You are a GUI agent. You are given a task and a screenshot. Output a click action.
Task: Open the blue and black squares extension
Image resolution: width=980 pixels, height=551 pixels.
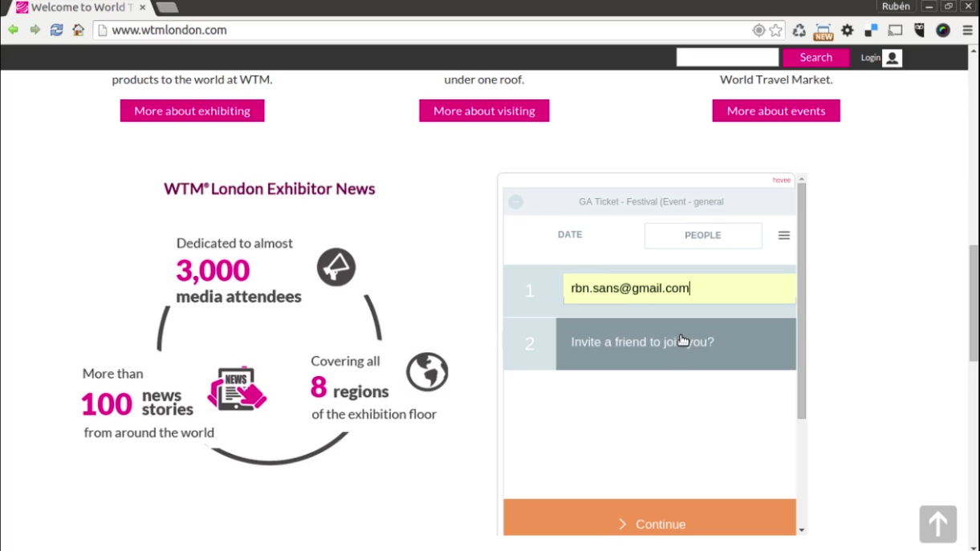tap(871, 30)
